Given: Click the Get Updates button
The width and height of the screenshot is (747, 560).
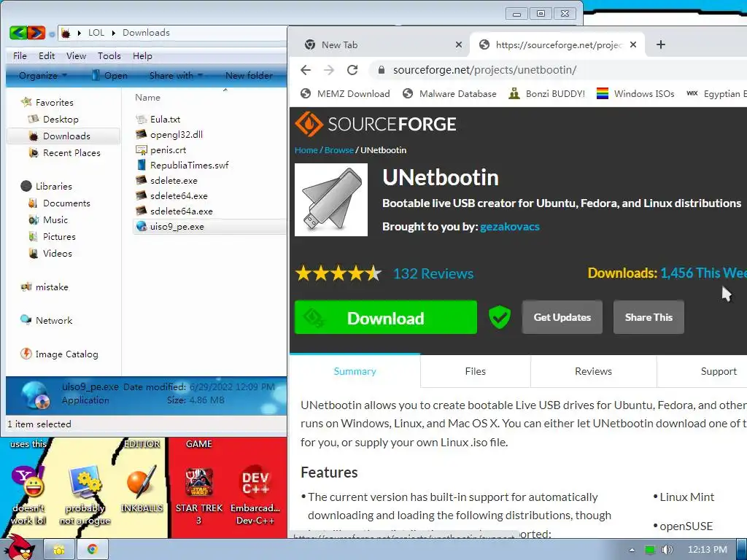Looking at the screenshot, I should (x=562, y=317).
